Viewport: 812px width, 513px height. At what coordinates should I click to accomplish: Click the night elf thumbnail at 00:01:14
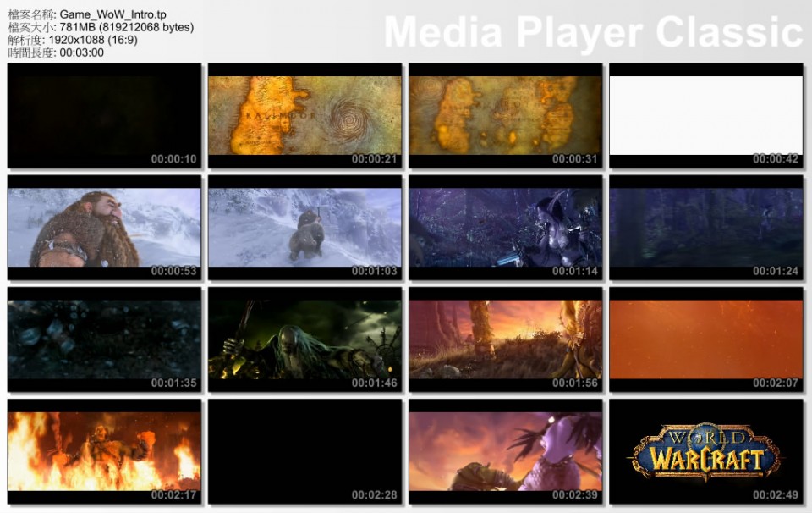(x=506, y=228)
